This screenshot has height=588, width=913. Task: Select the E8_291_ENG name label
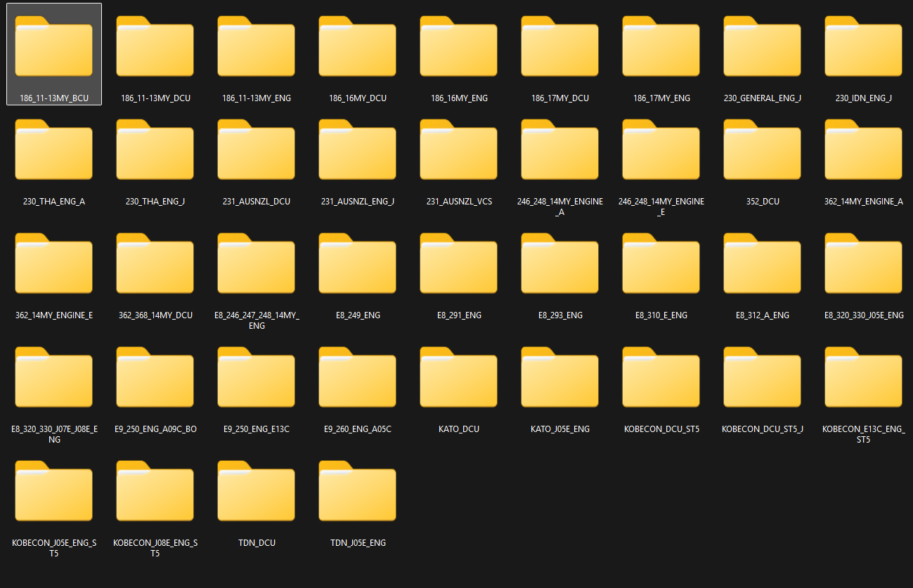click(x=459, y=315)
